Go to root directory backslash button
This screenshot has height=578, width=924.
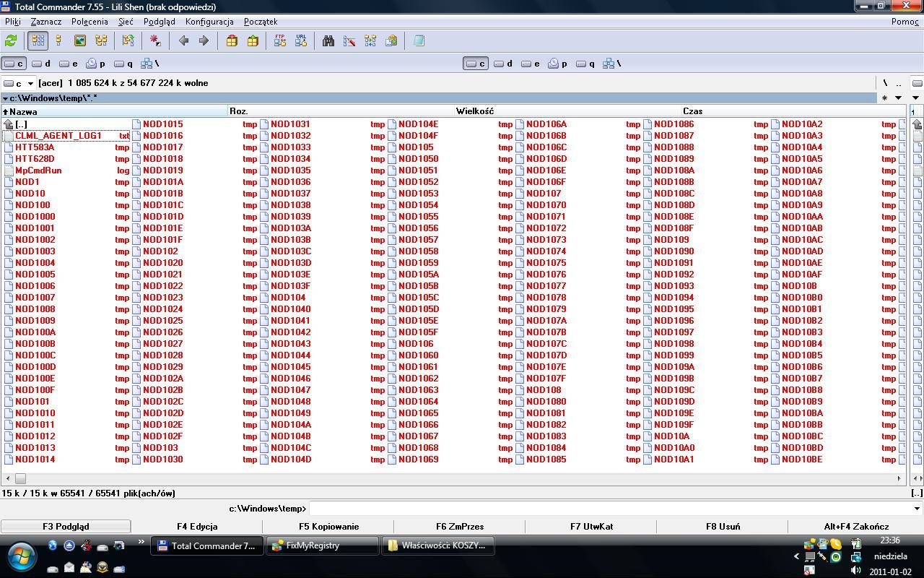(885, 83)
